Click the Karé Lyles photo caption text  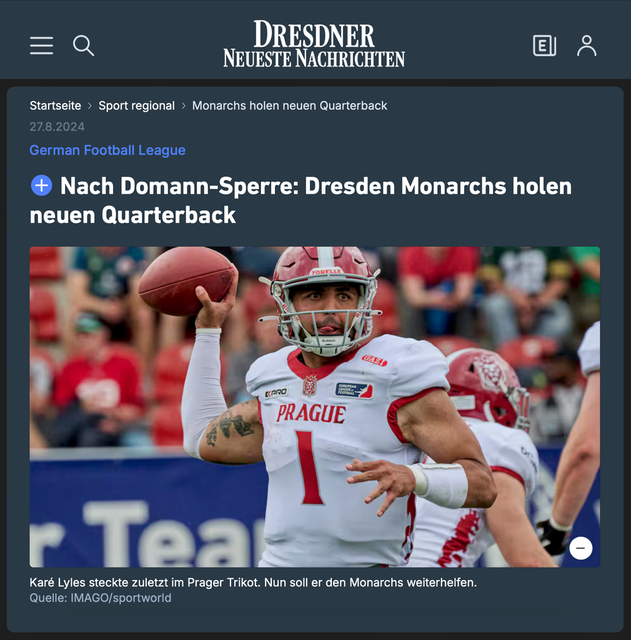pyautogui.click(x=253, y=582)
